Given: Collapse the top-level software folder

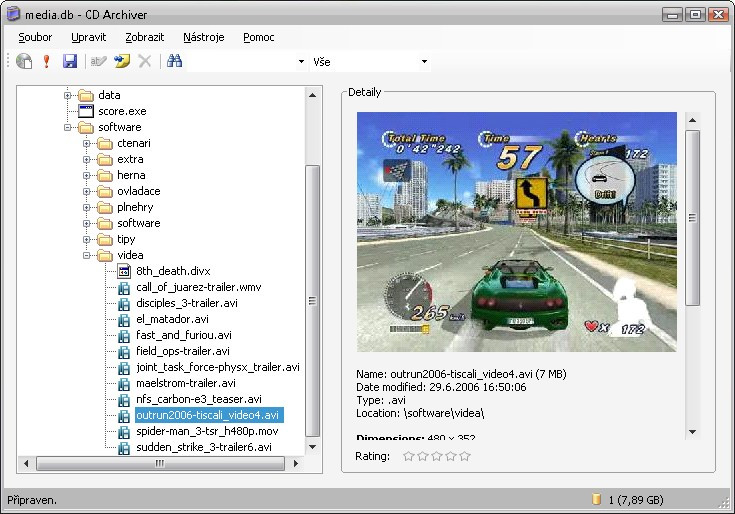Looking at the screenshot, I should point(68,127).
